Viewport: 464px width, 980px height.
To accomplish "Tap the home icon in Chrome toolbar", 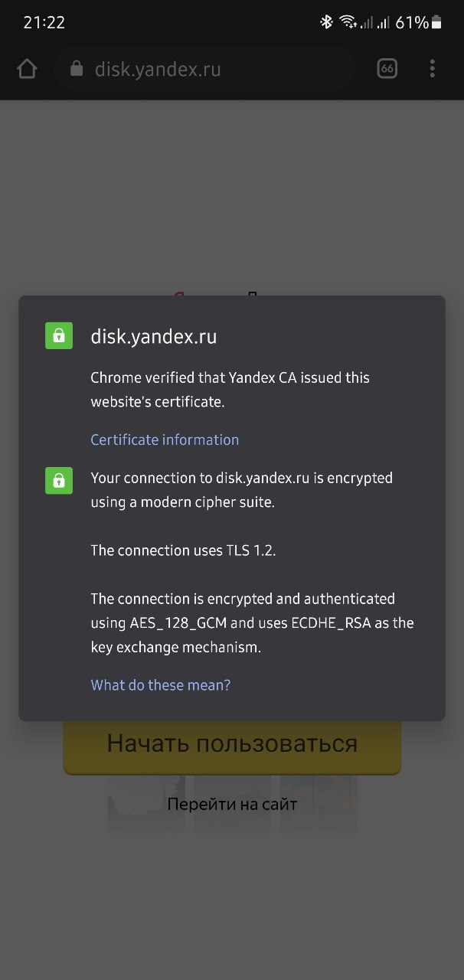I will click(27, 69).
